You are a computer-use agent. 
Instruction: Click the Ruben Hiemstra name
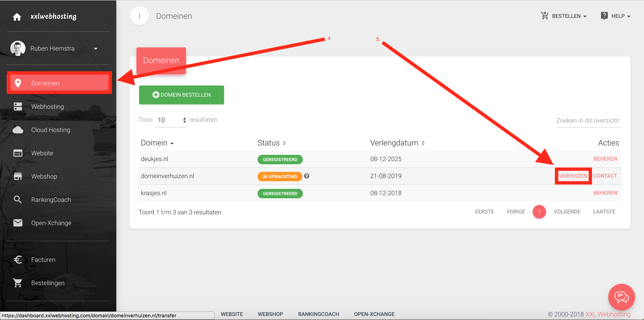[x=52, y=48]
